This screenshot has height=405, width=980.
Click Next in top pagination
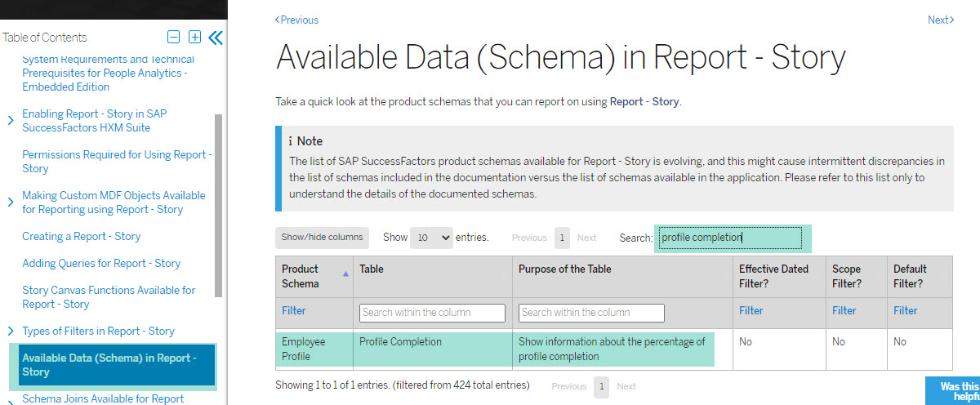[586, 238]
